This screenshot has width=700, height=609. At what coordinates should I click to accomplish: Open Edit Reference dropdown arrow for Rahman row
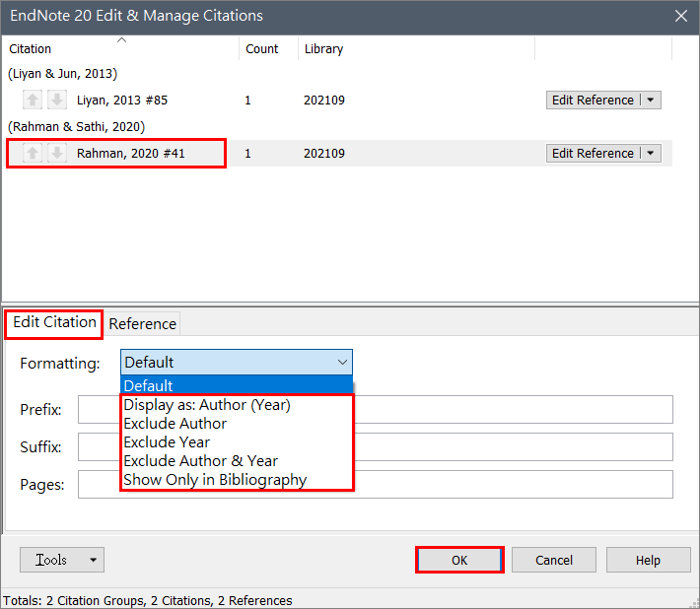click(651, 153)
